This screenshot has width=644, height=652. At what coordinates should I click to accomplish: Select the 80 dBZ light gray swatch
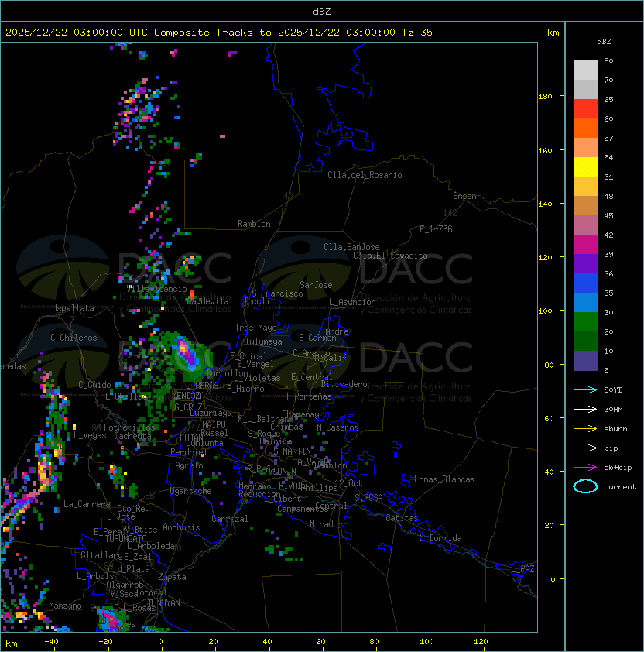(585, 70)
